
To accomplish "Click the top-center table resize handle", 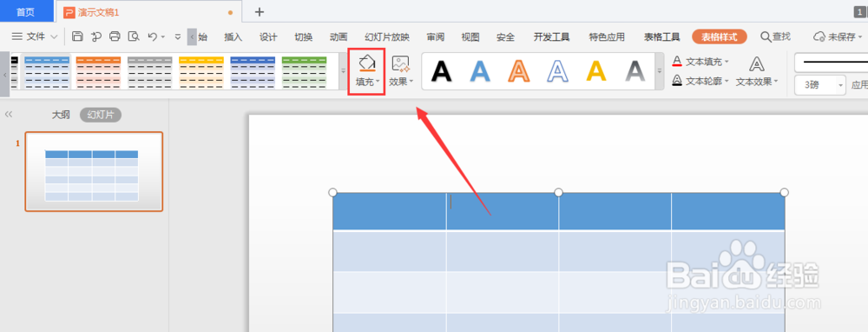I will click(x=558, y=192).
